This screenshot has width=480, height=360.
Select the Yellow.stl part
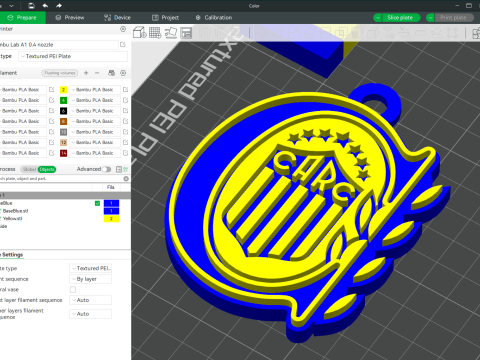(x=12, y=219)
